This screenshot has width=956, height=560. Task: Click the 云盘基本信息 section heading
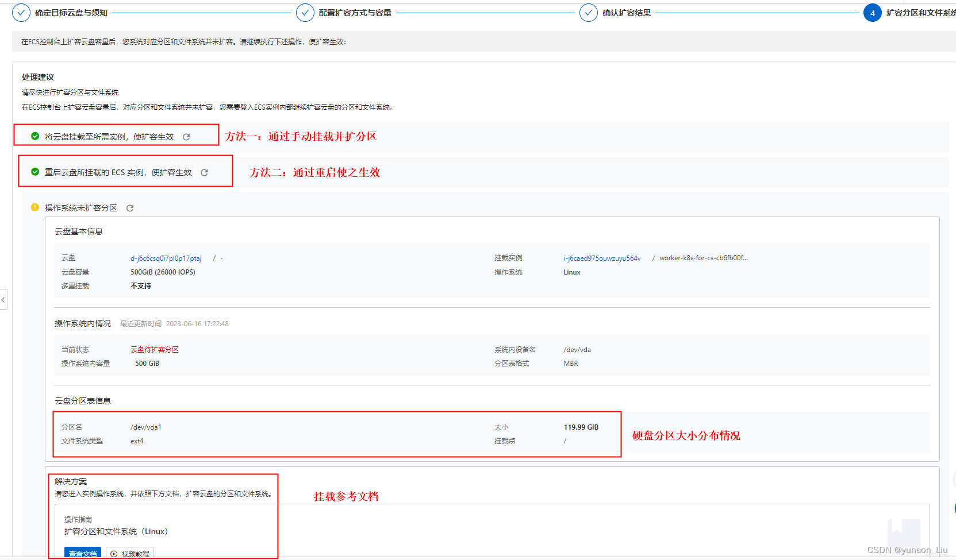(79, 231)
